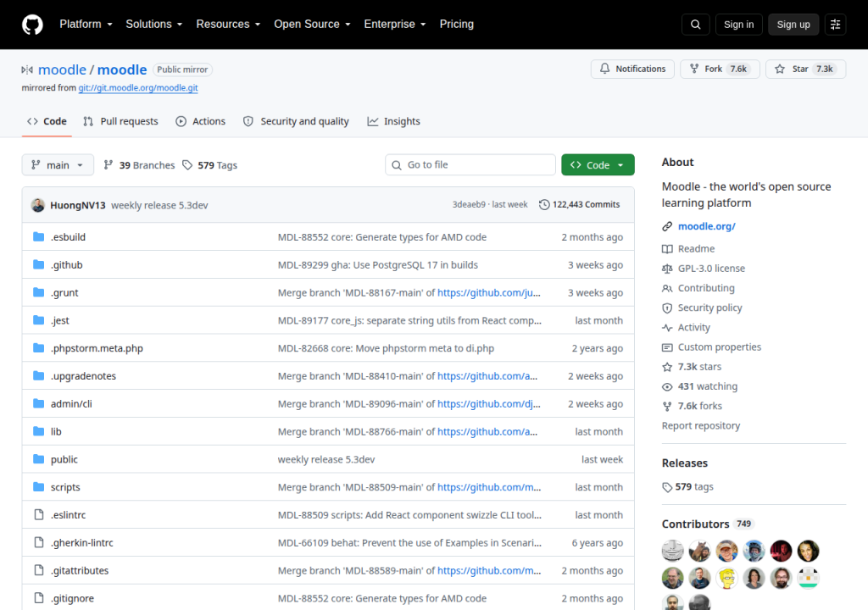Click file icon for .gitignore

click(39, 598)
